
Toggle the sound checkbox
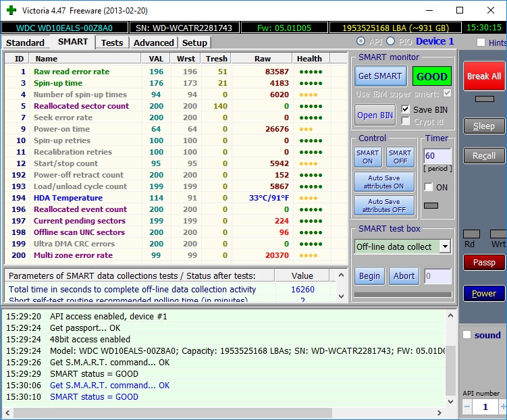click(466, 335)
